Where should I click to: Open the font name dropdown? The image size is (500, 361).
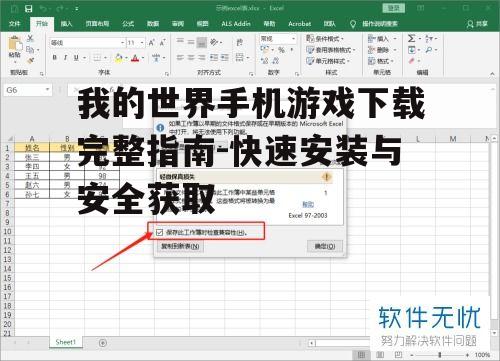(x=122, y=43)
